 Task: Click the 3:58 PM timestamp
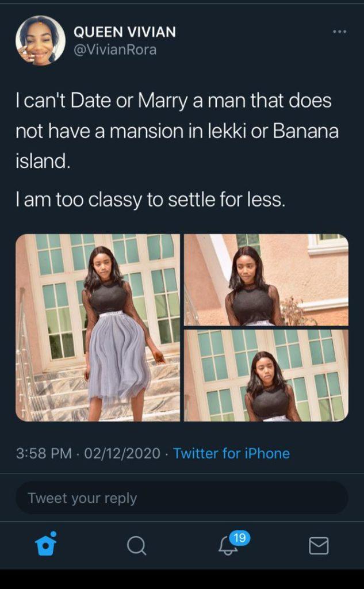(x=44, y=453)
